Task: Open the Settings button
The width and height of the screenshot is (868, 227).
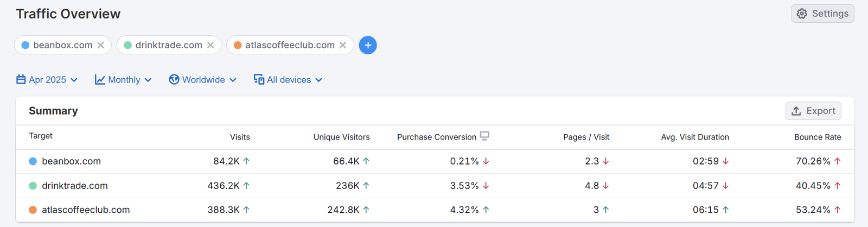Action: tap(822, 14)
